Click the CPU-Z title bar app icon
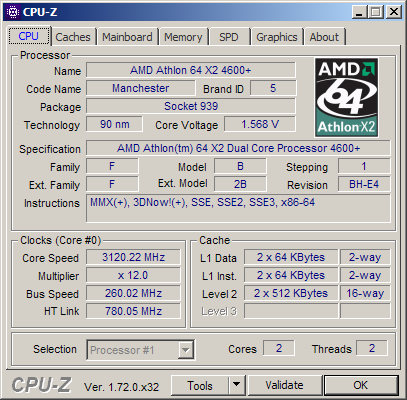 [13, 12]
